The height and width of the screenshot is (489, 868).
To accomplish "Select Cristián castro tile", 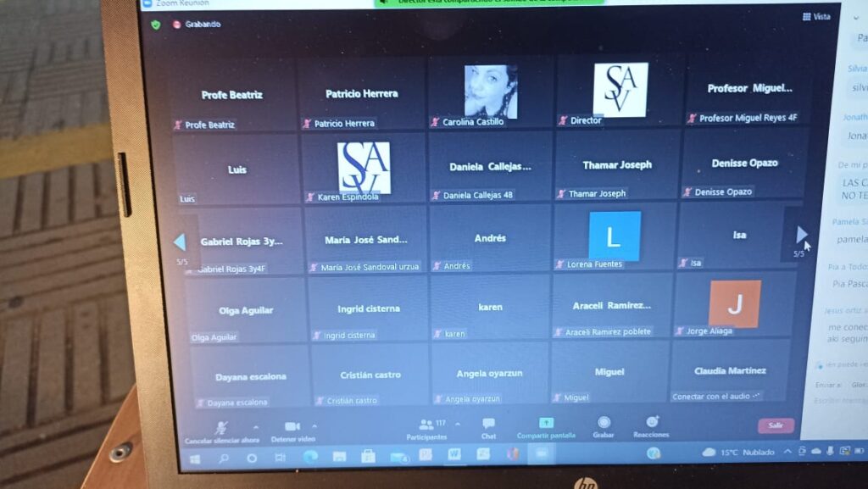I will (370, 375).
